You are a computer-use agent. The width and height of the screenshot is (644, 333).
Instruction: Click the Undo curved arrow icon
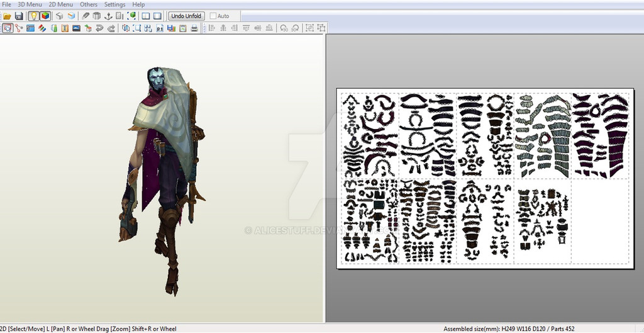(99, 28)
